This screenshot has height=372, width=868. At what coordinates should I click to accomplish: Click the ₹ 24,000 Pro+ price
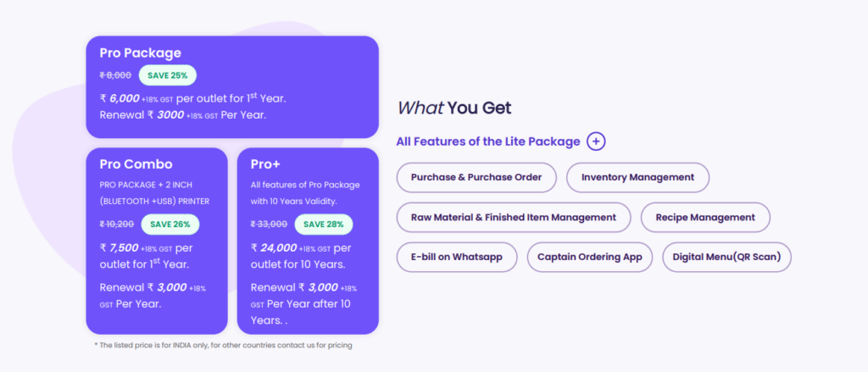click(x=274, y=247)
